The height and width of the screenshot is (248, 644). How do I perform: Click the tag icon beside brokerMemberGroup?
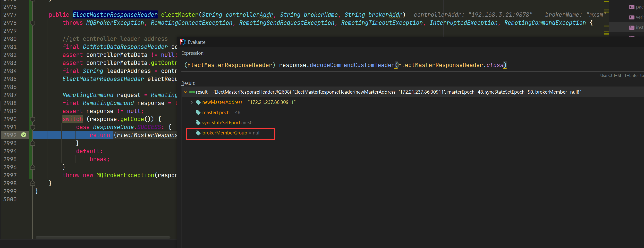pos(198,133)
